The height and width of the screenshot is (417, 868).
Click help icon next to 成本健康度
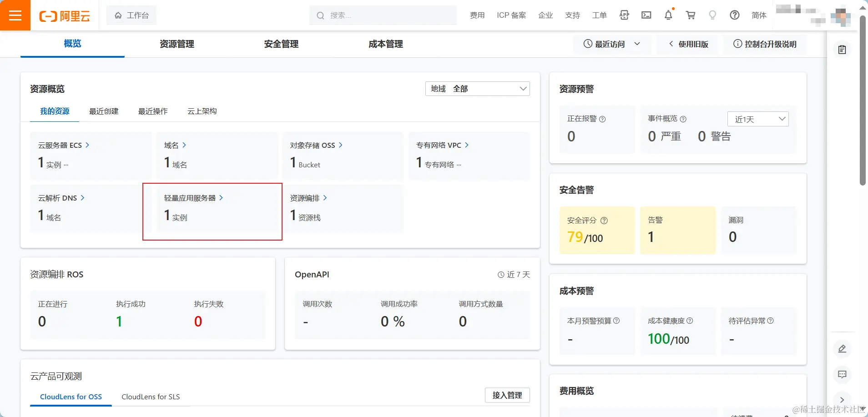point(690,321)
